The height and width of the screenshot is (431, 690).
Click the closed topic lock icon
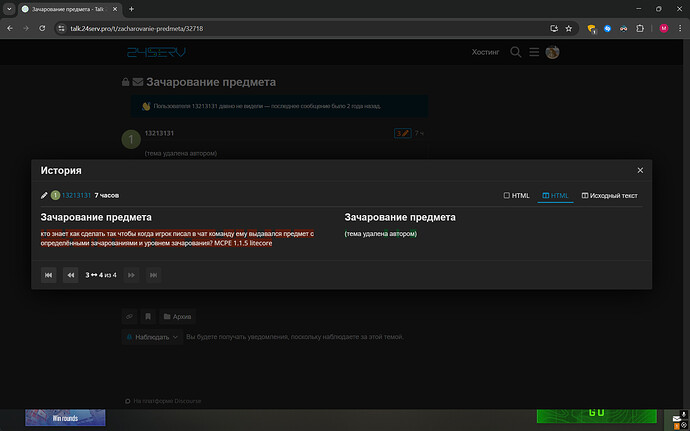coord(125,82)
